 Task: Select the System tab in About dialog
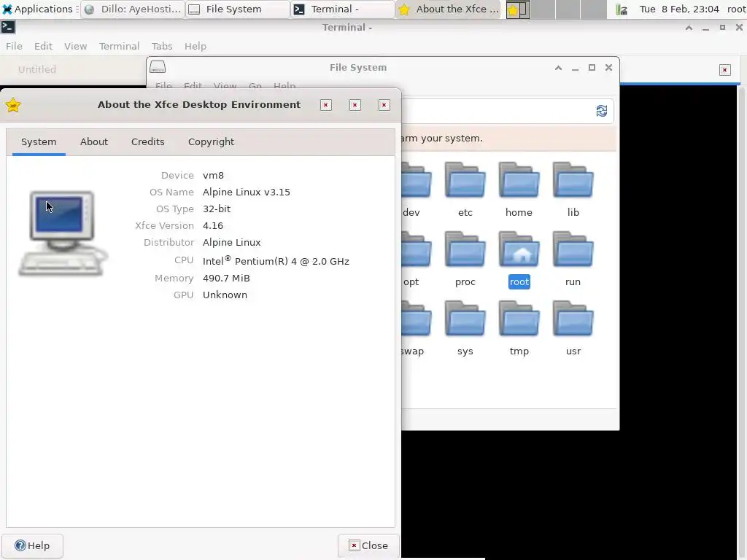coord(39,142)
